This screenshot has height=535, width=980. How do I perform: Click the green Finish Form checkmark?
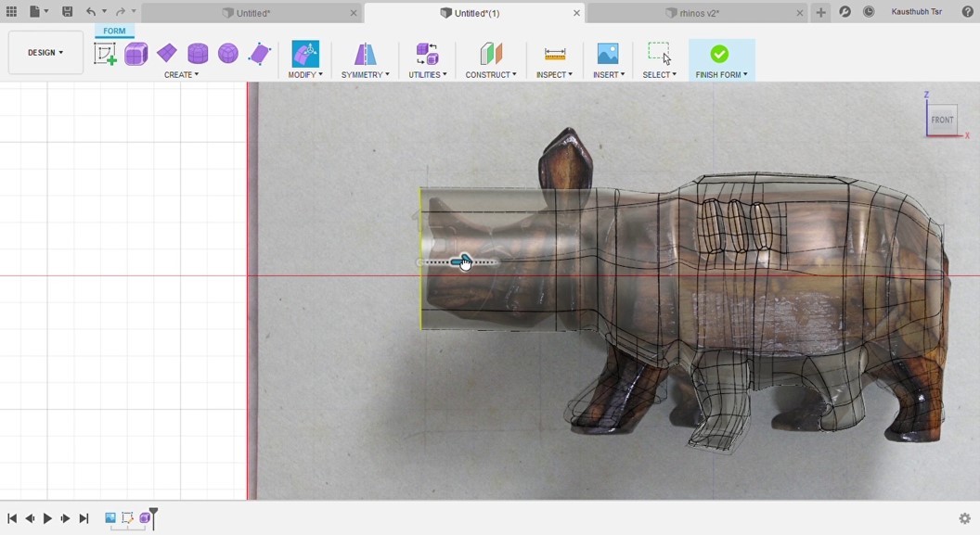point(719,55)
